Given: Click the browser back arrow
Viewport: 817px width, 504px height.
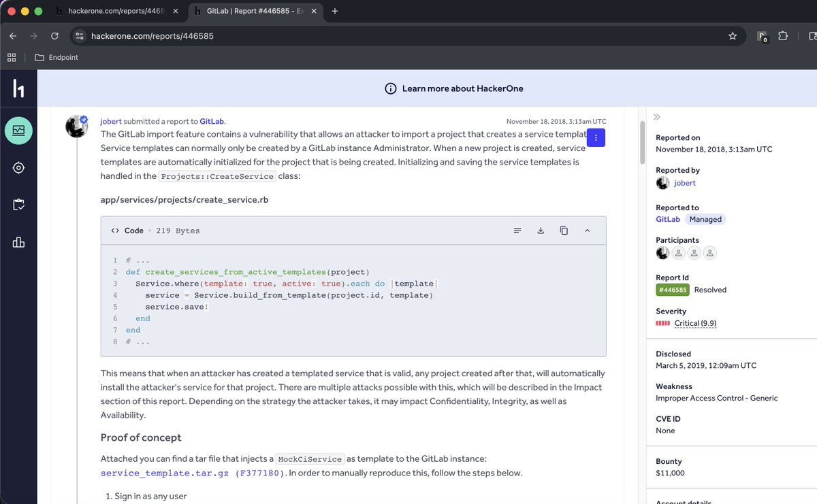Looking at the screenshot, I should [13, 35].
